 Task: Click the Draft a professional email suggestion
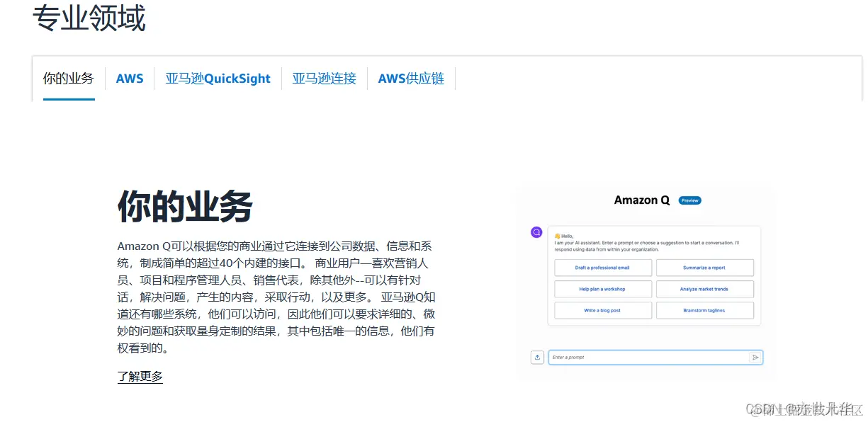point(602,268)
